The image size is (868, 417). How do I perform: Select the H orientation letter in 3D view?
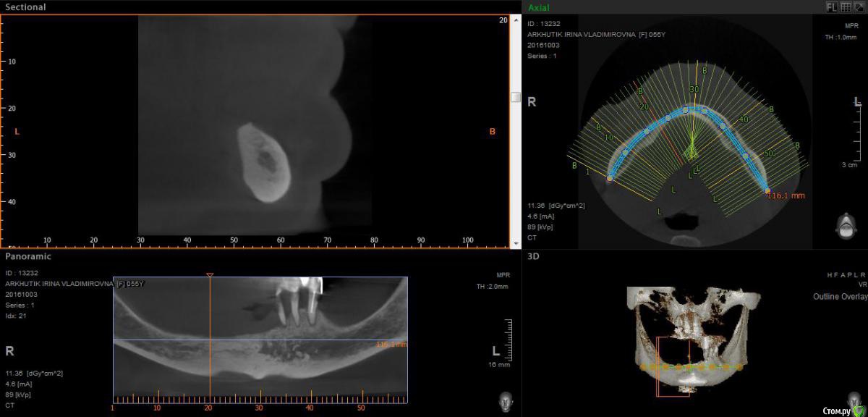tap(830, 276)
